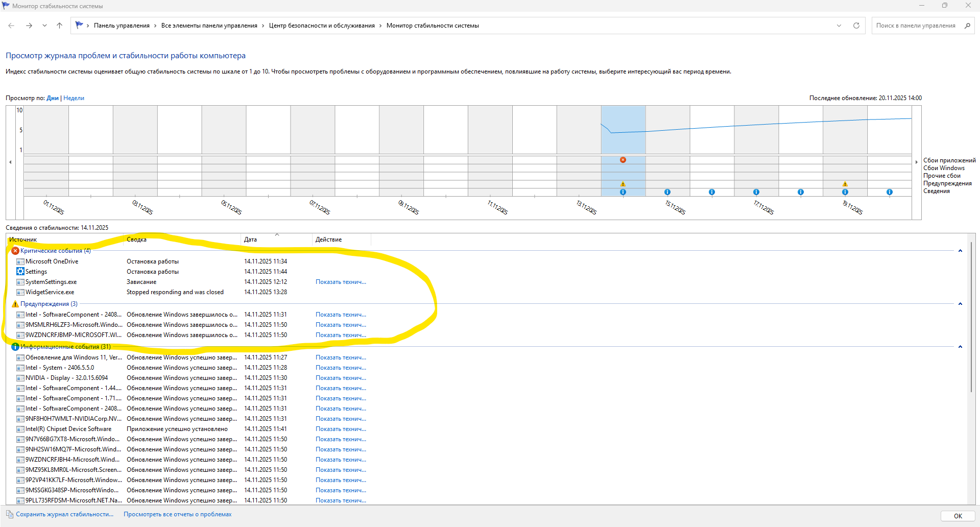
Task: Click the blue info marker for 17.11.2025
Action: point(756,192)
